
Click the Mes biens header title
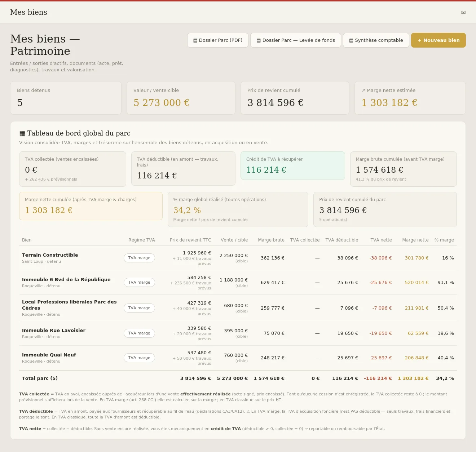tap(29, 12)
